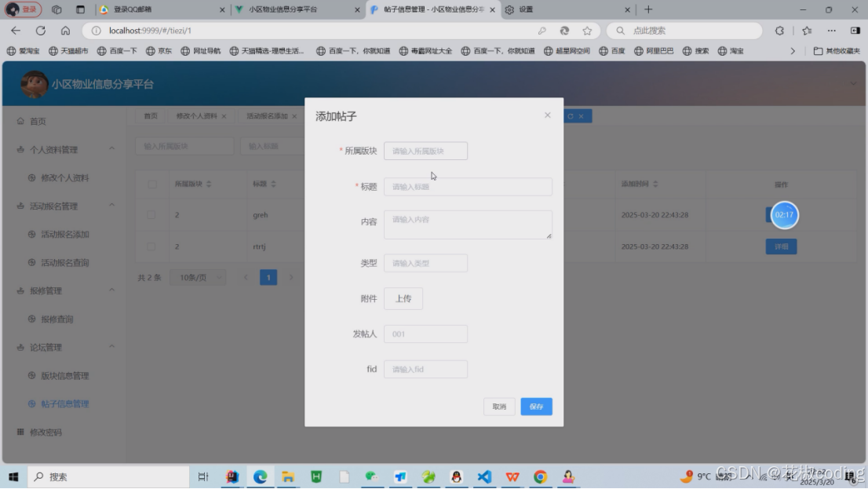Click the 保存 button
This screenshot has width=868, height=489.
click(x=536, y=407)
